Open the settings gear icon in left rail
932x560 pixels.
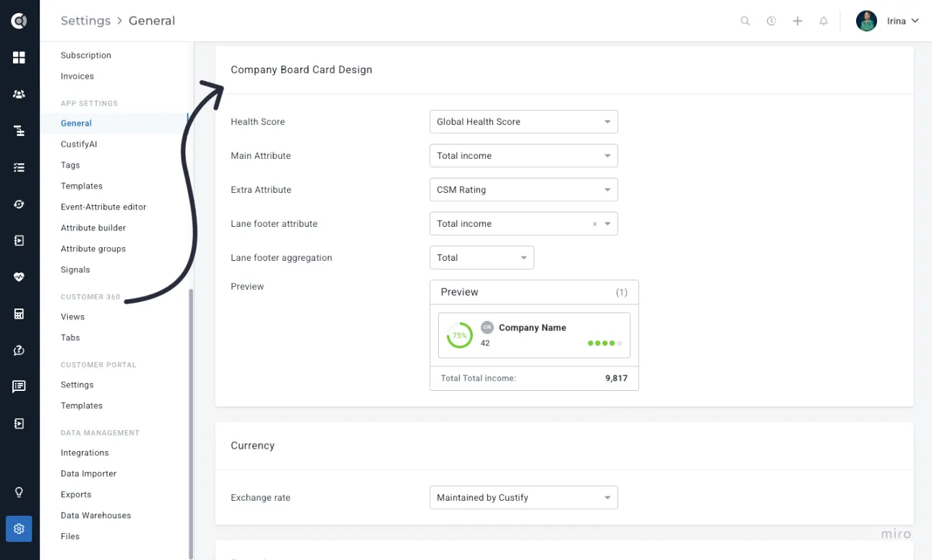[19, 529]
